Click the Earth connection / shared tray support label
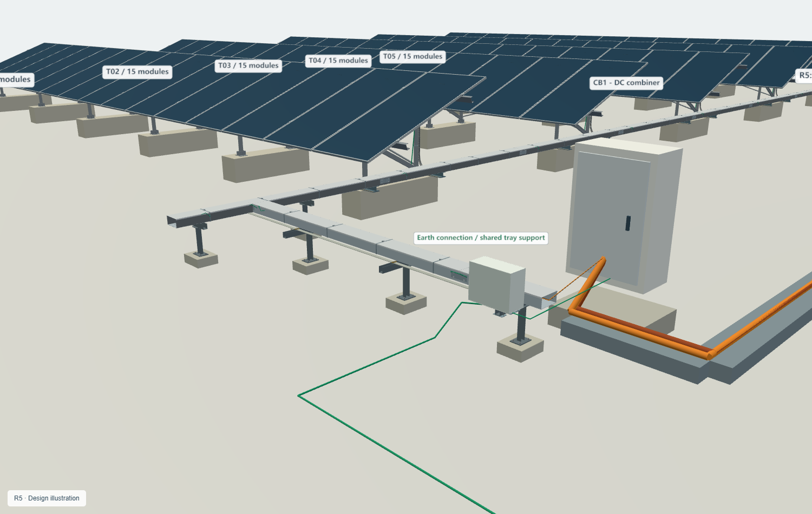 click(481, 238)
